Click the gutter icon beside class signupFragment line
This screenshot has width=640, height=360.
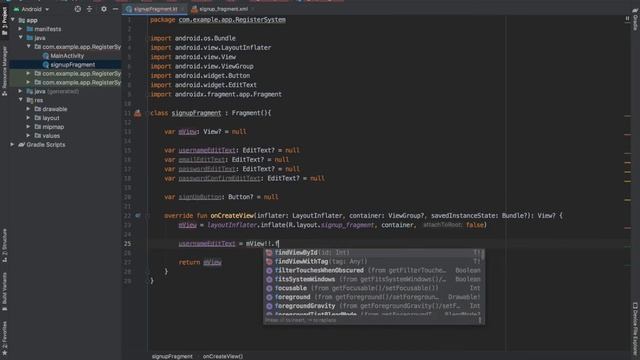pos(138,113)
